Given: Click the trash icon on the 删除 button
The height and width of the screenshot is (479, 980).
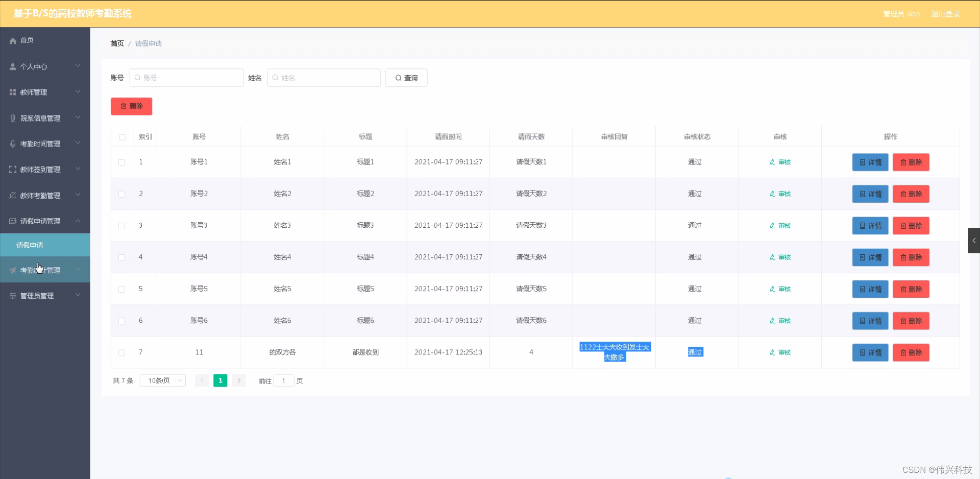Looking at the screenshot, I should coord(124,106).
